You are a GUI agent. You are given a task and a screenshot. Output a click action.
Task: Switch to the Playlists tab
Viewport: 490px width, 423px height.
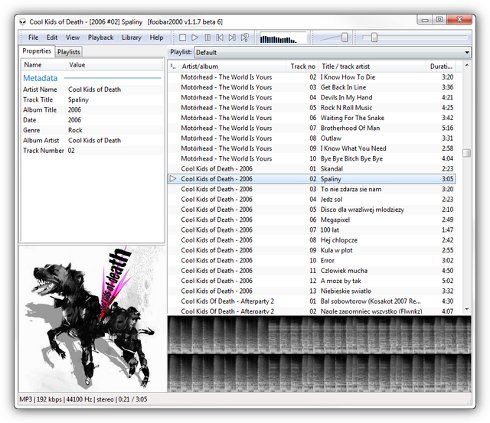[x=69, y=52]
